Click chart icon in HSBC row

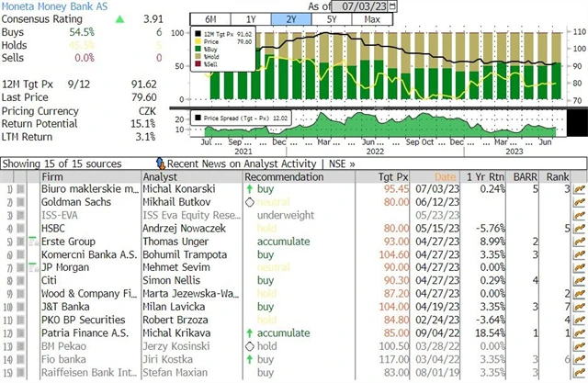pyautogui.click(x=579, y=227)
